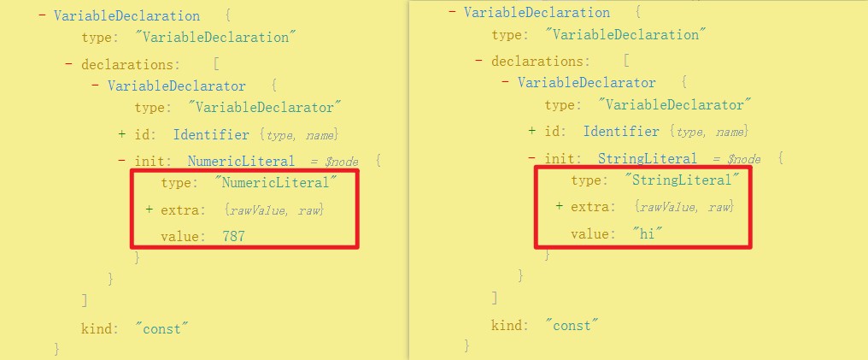Collapse init StringLiteral minus toggle

[x=532, y=158]
